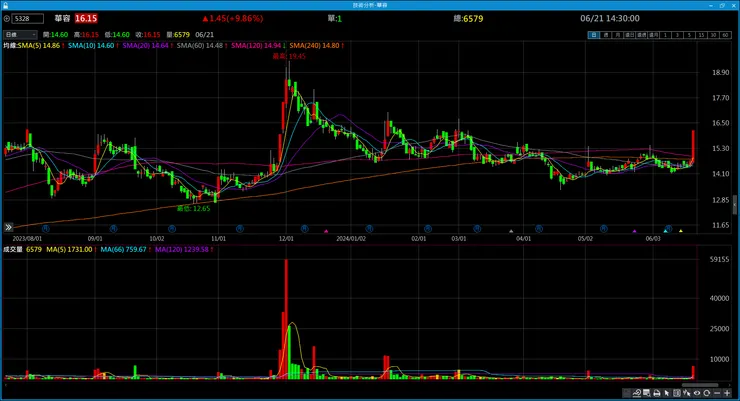
Task: Open the chart-draw indicator tool icon
Action: pos(637,393)
